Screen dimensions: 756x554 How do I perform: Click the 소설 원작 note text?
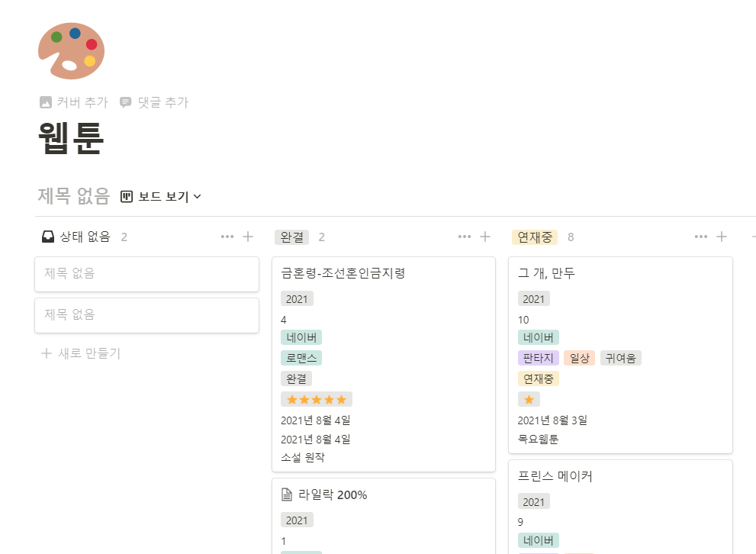(302, 457)
